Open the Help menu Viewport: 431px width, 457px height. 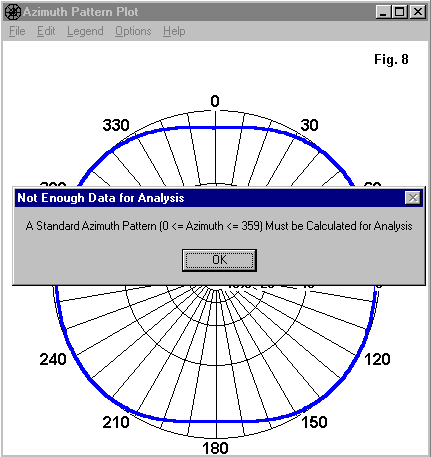pos(174,31)
